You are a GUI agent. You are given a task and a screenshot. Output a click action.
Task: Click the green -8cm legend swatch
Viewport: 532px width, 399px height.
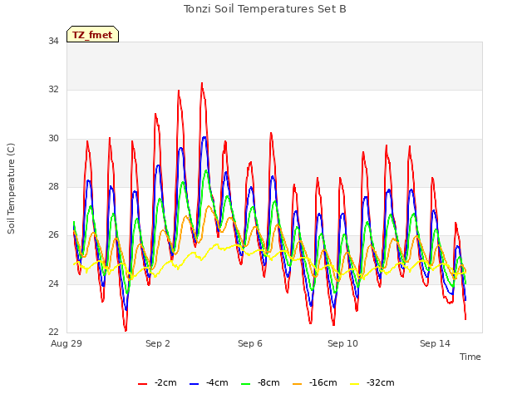245,384
